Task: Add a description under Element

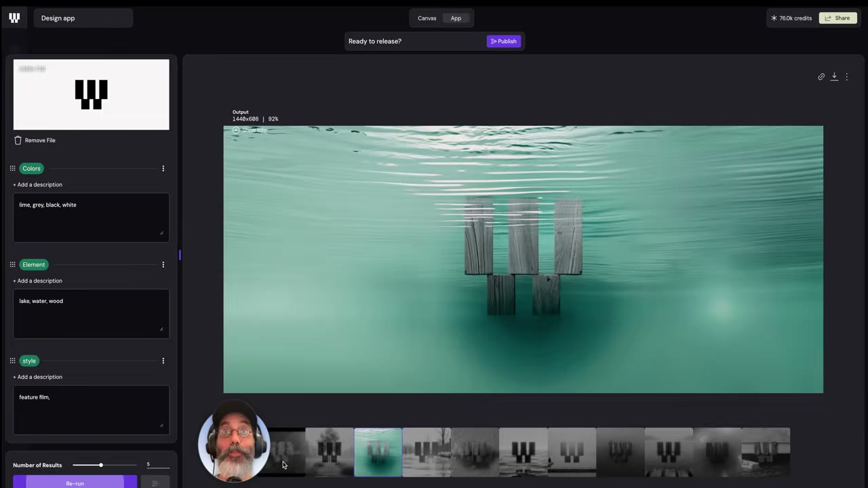Action: pyautogui.click(x=37, y=281)
